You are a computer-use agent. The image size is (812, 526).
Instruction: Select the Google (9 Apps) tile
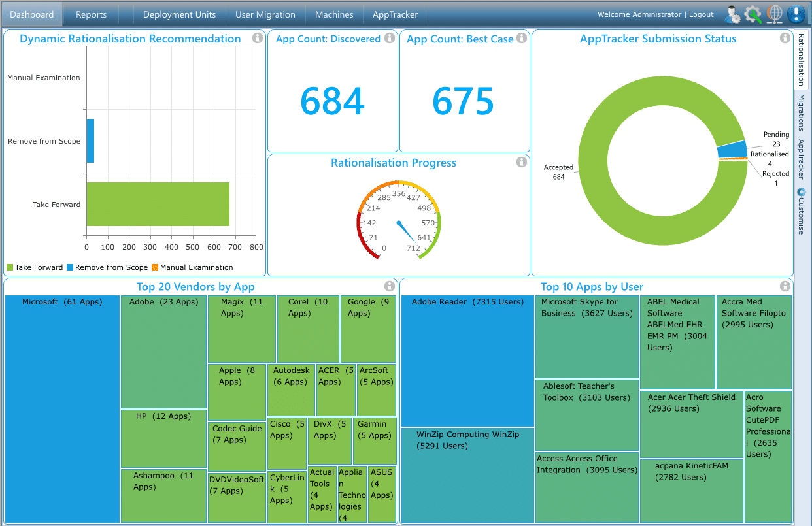point(368,329)
